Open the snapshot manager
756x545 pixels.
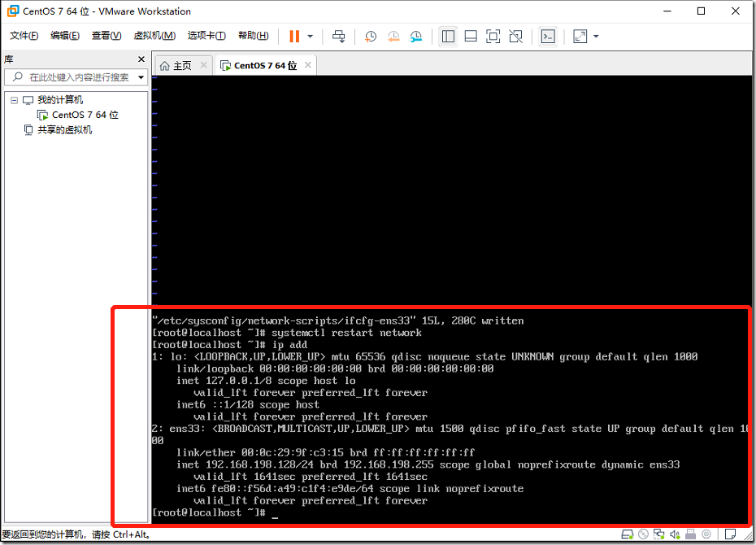pos(415,36)
